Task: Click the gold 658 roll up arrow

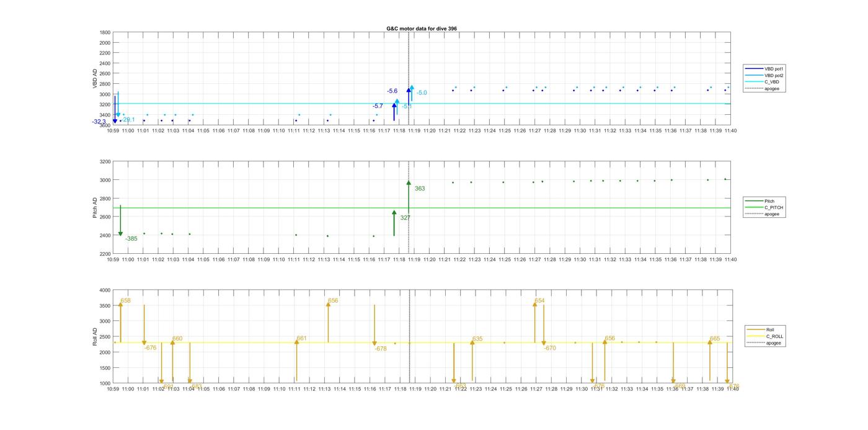Action: tap(120, 323)
